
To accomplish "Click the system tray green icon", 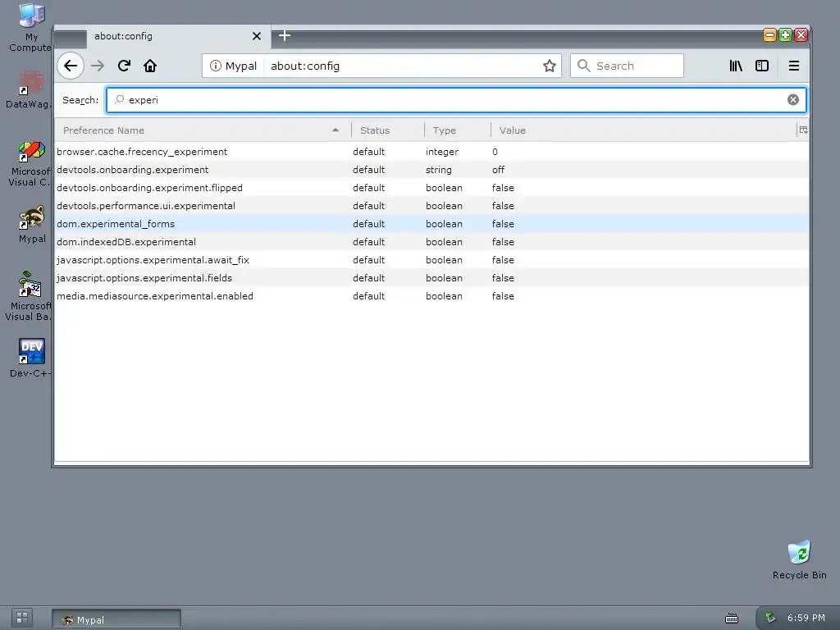I will pyautogui.click(x=769, y=617).
